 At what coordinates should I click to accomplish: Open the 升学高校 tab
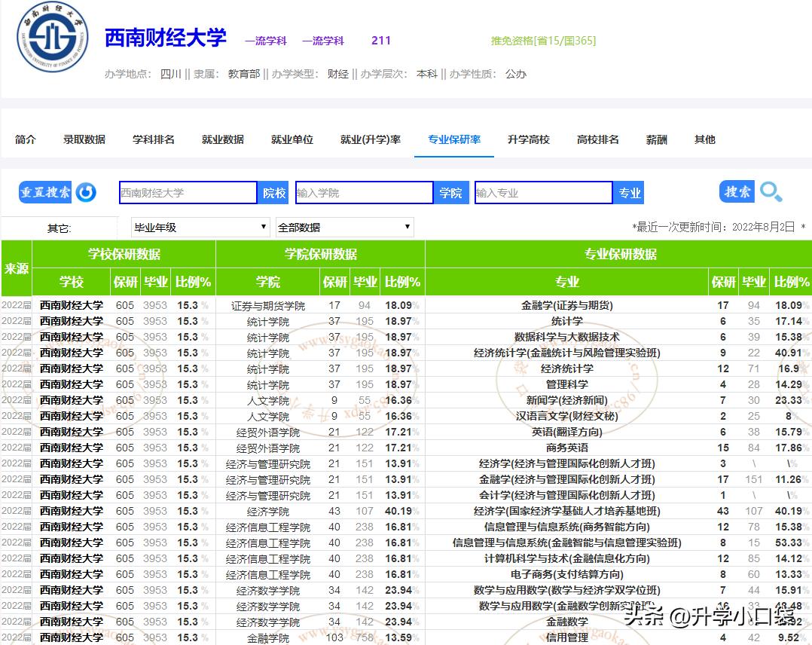pos(528,139)
